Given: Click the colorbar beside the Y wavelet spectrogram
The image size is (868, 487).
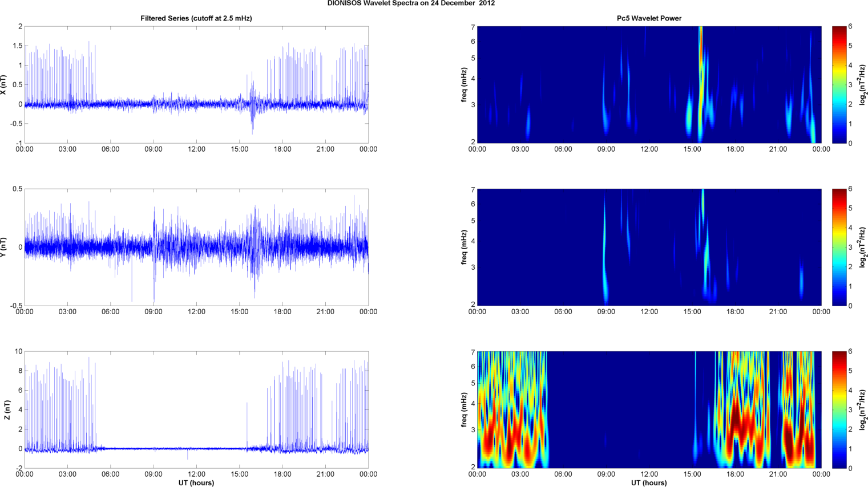Looking at the screenshot, I should tap(839, 247).
